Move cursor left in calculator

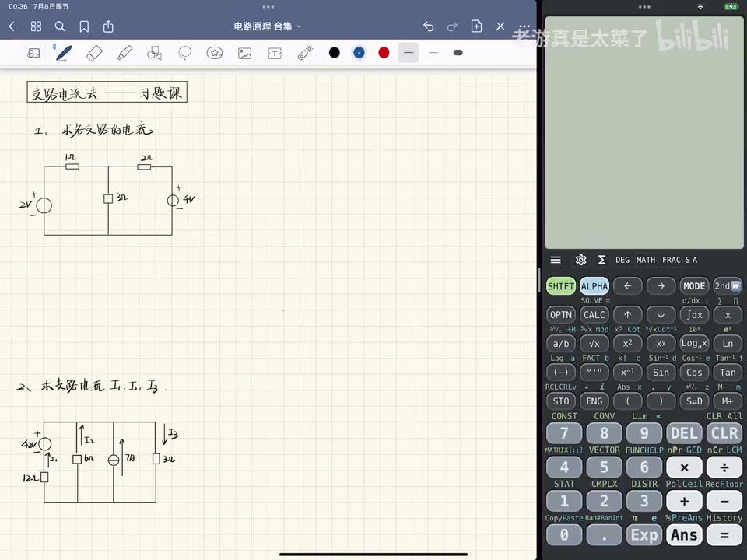coord(627,286)
